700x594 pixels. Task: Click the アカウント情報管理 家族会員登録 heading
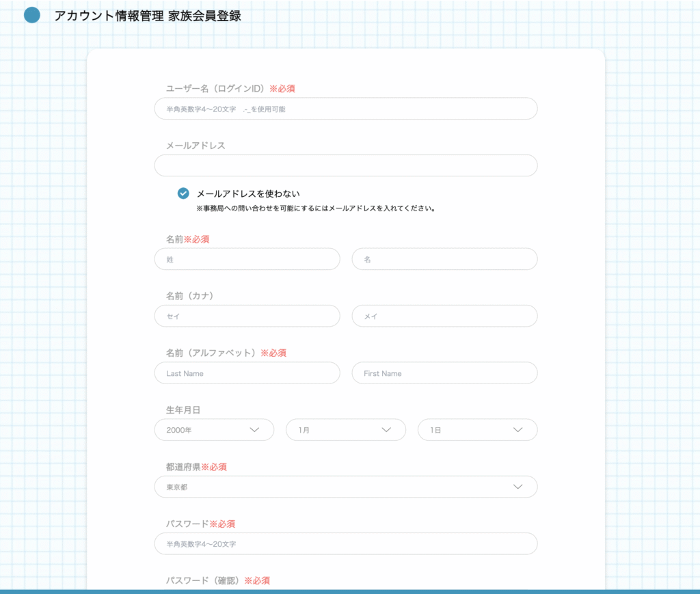click(x=148, y=16)
